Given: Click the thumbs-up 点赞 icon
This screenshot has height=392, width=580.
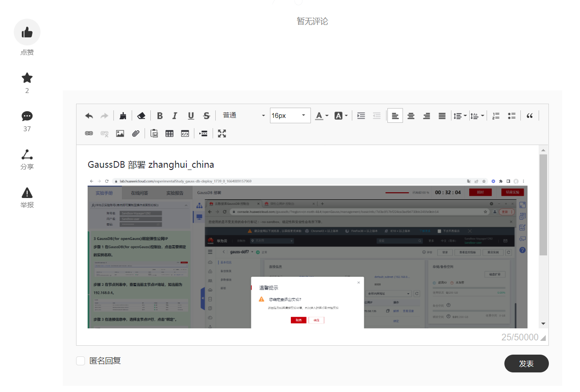Looking at the screenshot, I should click(27, 32).
